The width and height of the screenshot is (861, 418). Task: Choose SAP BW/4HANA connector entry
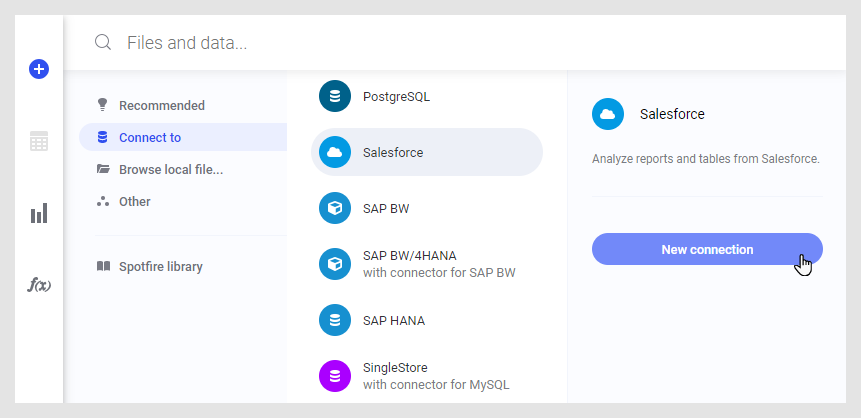(437, 264)
